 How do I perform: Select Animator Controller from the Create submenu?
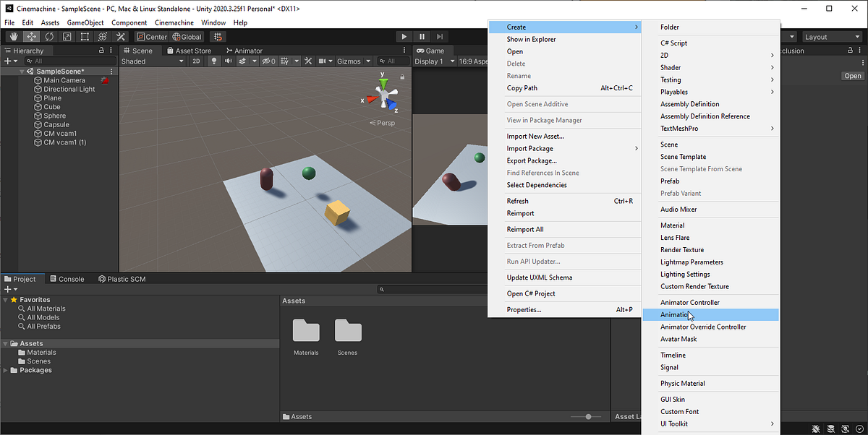click(690, 302)
